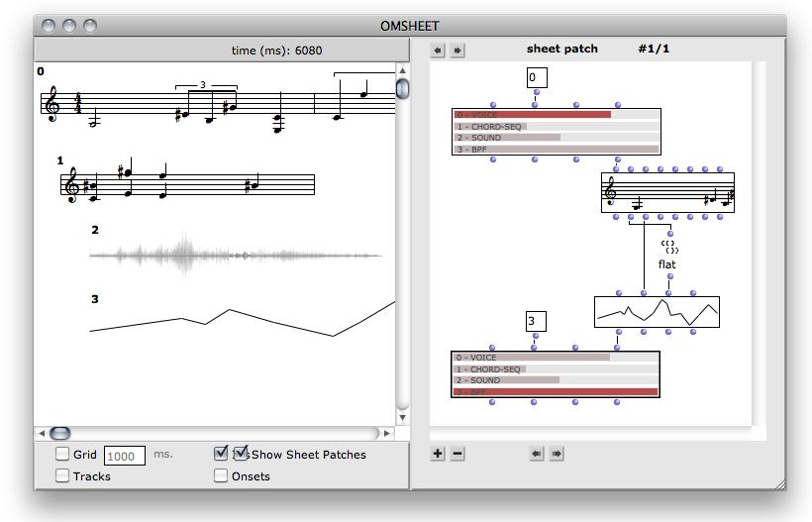Click the horizontal scrollbar thumb under the sheet

pos(60,433)
